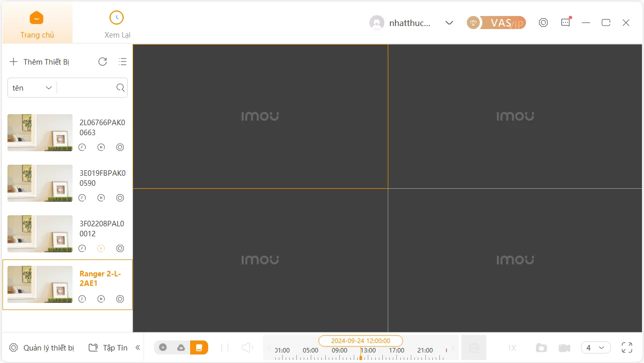Click the device name '3F02208PAL00012'
Screen dimensions: 644x363
[102, 228]
